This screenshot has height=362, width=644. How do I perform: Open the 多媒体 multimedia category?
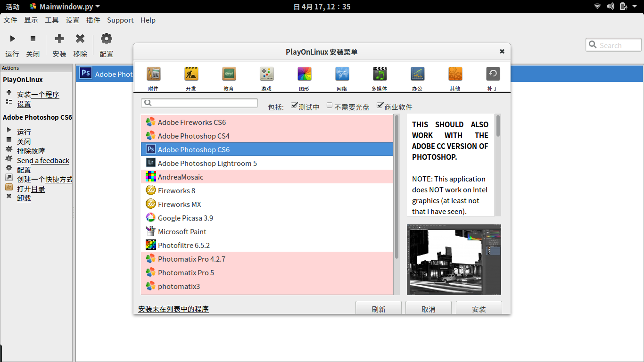[x=380, y=78]
